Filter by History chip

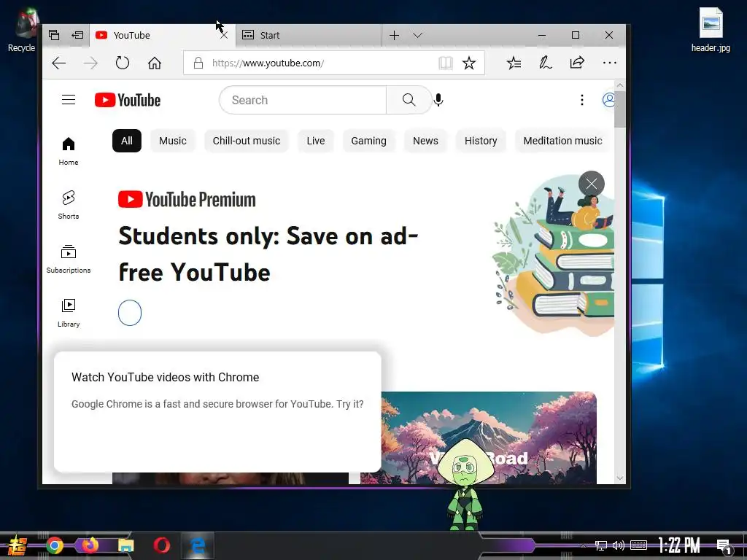tap(481, 141)
